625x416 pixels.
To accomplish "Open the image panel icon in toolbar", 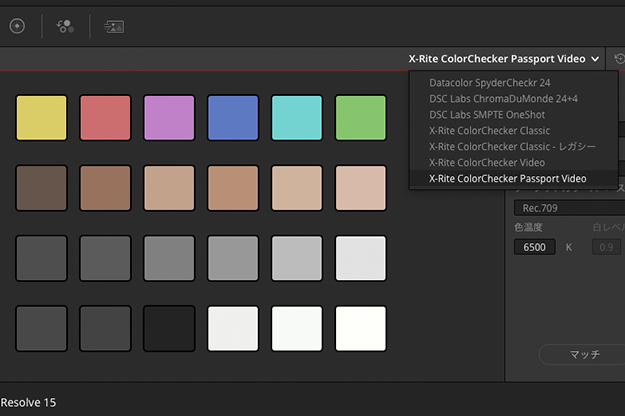I will [x=114, y=26].
